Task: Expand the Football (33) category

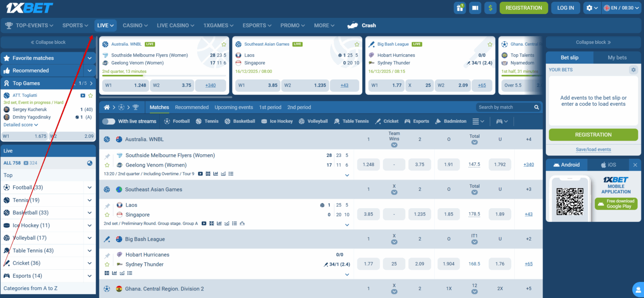Action: tap(90, 187)
